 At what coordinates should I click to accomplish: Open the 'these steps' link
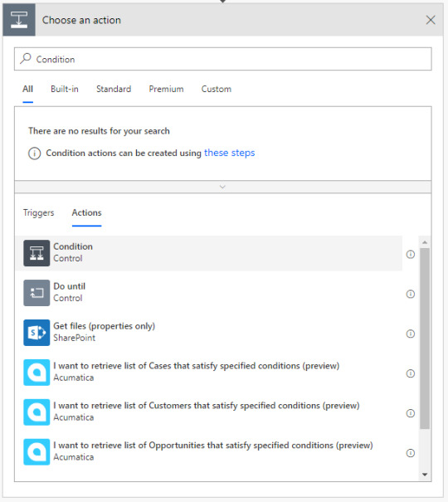[x=230, y=153]
